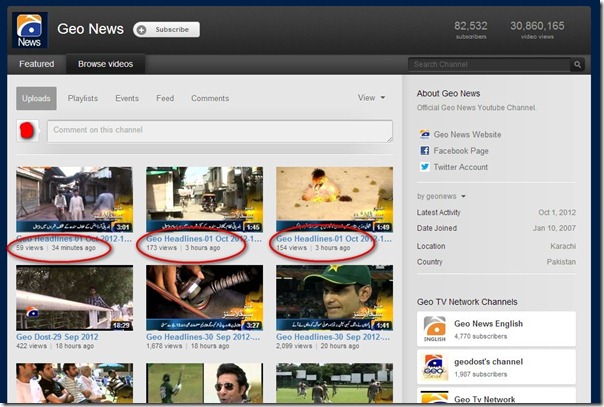Image resolution: width=604 pixels, height=407 pixels.
Task: Click the Twitter Account bird icon
Action: pos(425,167)
